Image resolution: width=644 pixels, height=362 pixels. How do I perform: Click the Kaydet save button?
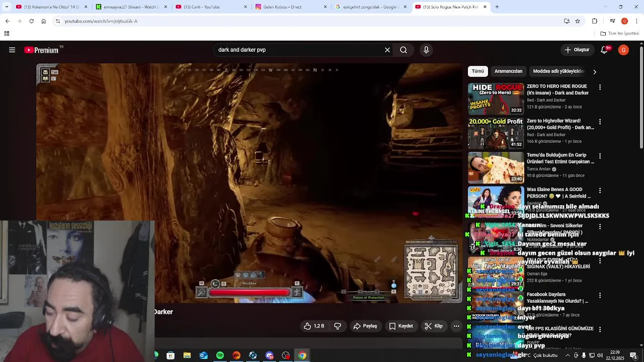coord(400,326)
